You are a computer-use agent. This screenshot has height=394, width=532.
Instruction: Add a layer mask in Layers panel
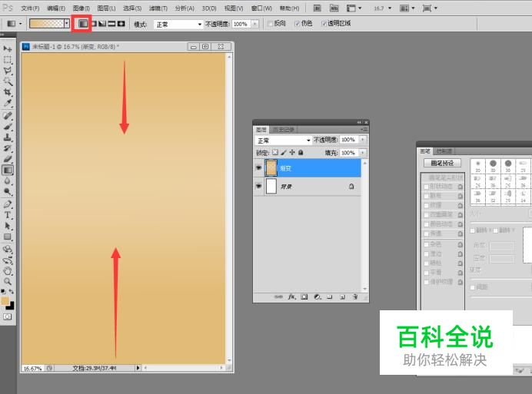[304, 297]
